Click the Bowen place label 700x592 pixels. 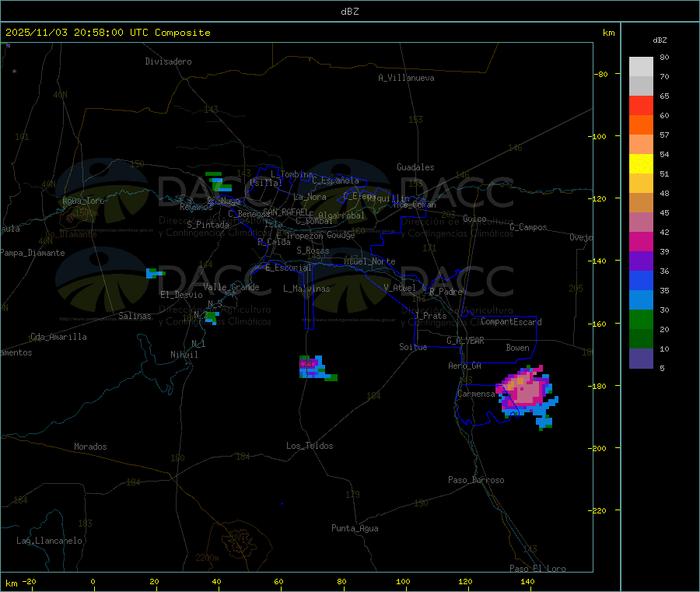click(x=517, y=348)
